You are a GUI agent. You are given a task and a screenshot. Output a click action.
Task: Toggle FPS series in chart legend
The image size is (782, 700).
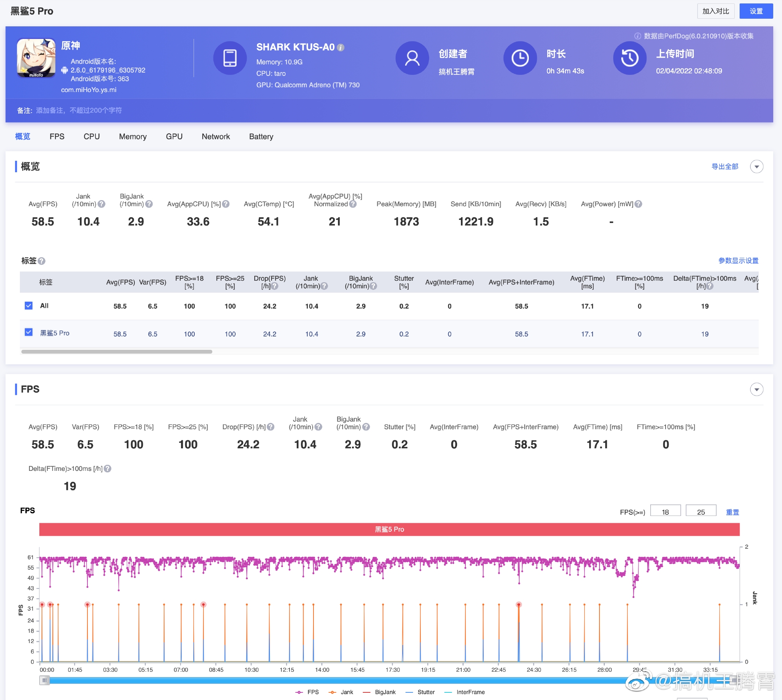(x=307, y=692)
